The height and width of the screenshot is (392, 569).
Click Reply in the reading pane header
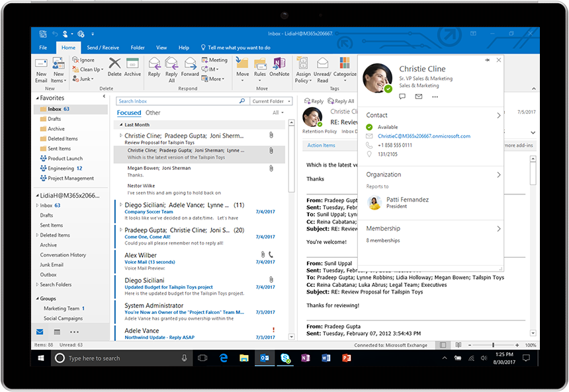coord(314,101)
